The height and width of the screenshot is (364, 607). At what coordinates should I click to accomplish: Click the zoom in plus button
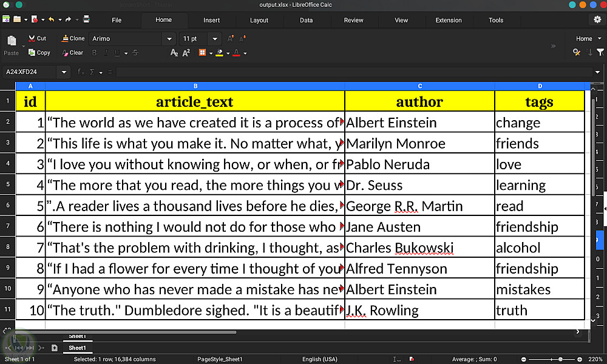click(580, 359)
